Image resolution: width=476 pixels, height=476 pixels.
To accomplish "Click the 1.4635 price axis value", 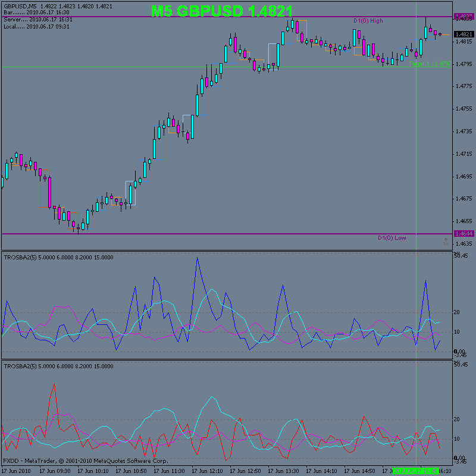I will pos(464,244).
